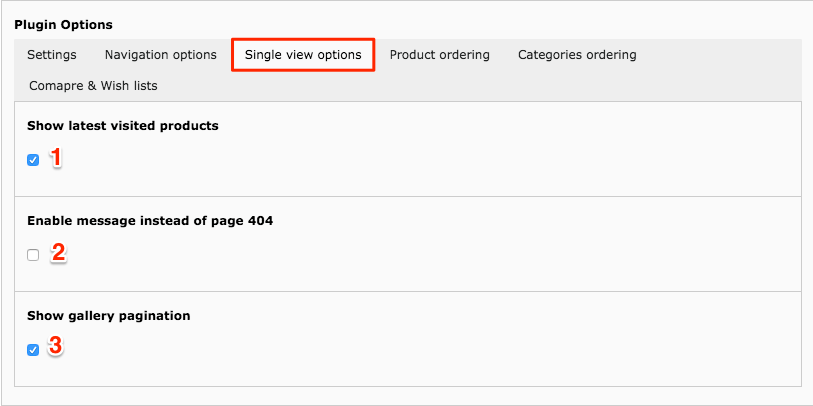Click the Enable message instead of page 404 label
Screen dimensions: 813x406
click(x=150, y=221)
